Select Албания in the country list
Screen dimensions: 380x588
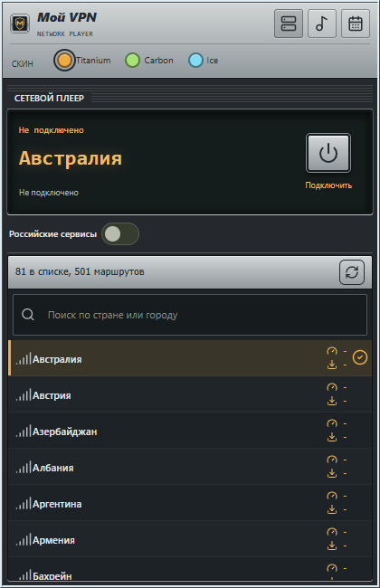pos(190,467)
